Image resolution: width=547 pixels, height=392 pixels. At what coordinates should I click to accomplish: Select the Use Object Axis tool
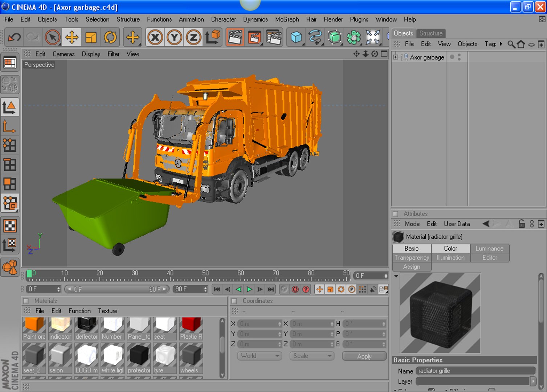coord(10,127)
